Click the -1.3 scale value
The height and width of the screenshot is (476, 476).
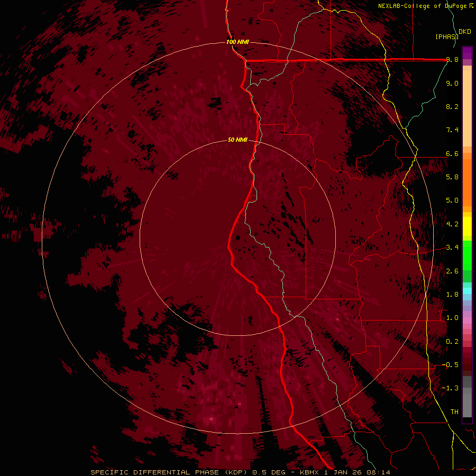click(450, 388)
